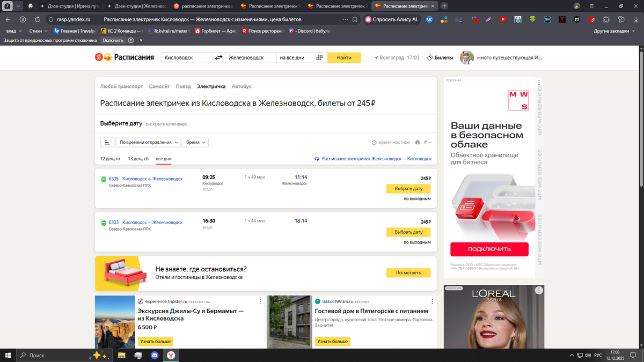Screen dimensions: 644x362
Task: Click the protection help question-mark icon
Action: click(x=130, y=40)
